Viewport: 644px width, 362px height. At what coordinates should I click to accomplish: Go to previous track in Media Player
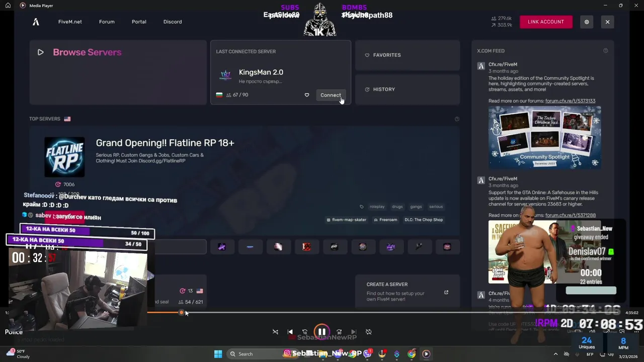[x=290, y=332]
